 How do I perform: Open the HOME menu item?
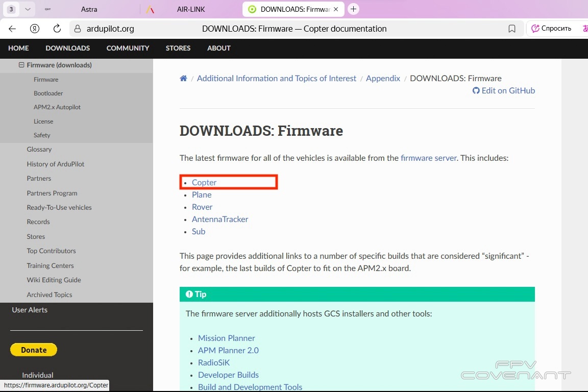(18, 48)
